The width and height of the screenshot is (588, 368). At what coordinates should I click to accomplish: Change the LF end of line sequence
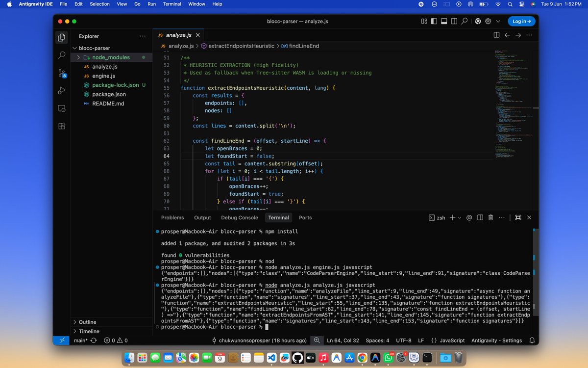421,341
